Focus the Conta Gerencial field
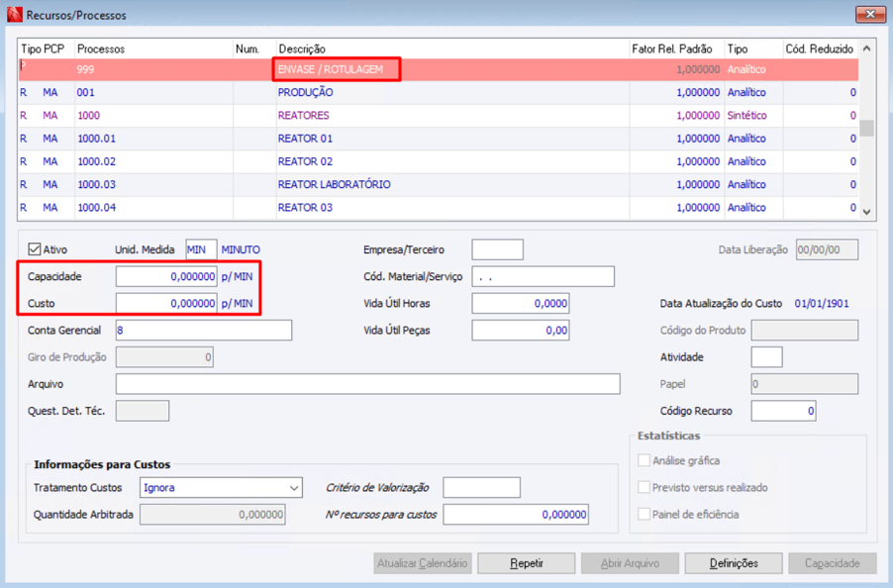This screenshot has width=893, height=588. 204,331
